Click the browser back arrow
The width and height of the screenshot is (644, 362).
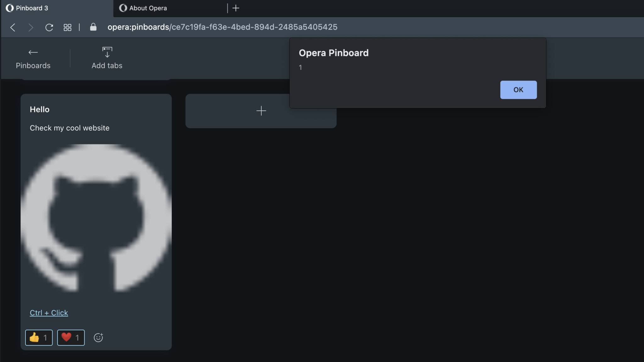(x=13, y=27)
